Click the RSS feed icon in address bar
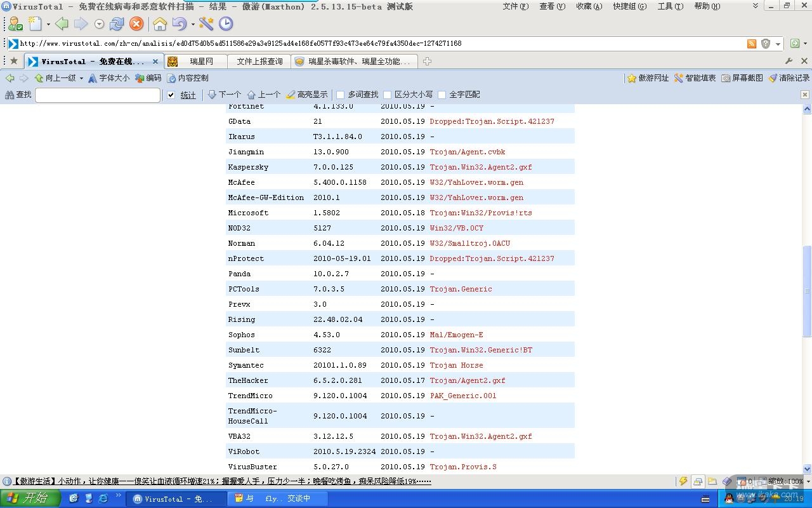Screen dimensions: 812x508 point(752,44)
